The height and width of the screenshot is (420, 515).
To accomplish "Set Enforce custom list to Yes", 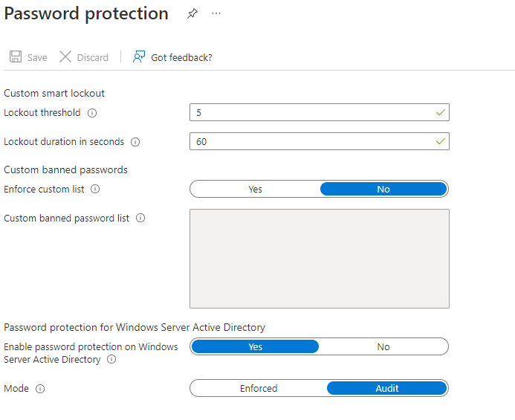I will point(255,190).
